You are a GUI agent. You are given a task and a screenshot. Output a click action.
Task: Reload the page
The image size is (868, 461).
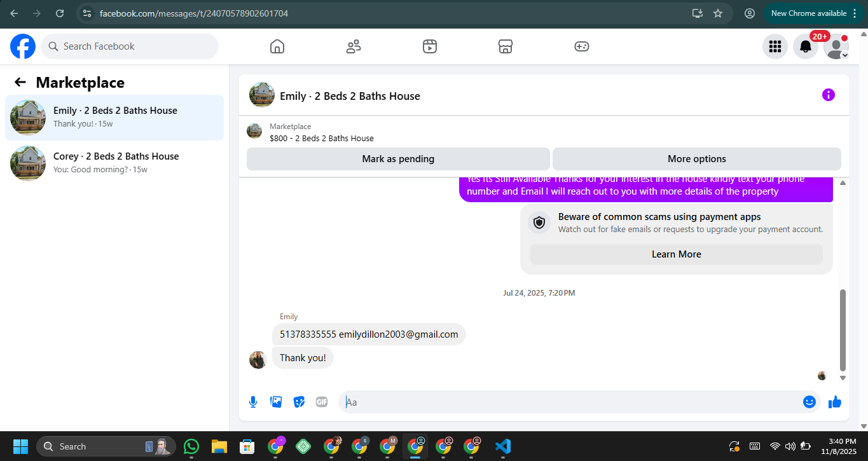coord(60,13)
